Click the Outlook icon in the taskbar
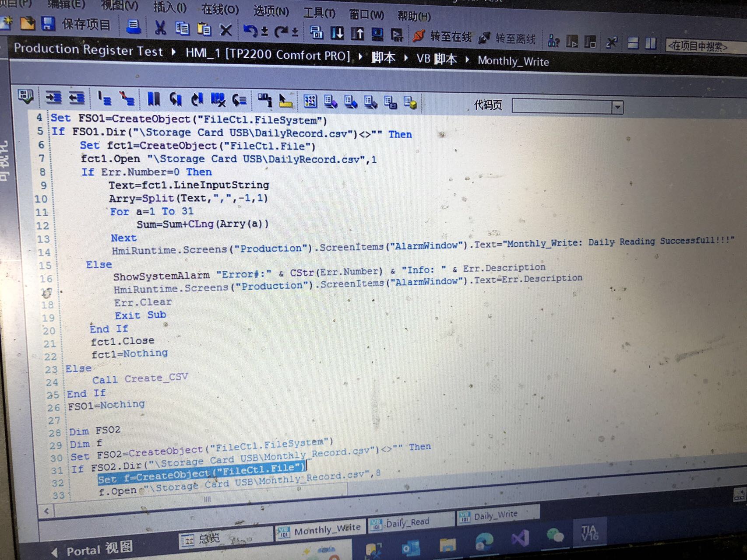Viewport: 747px width, 560px height. click(411, 549)
